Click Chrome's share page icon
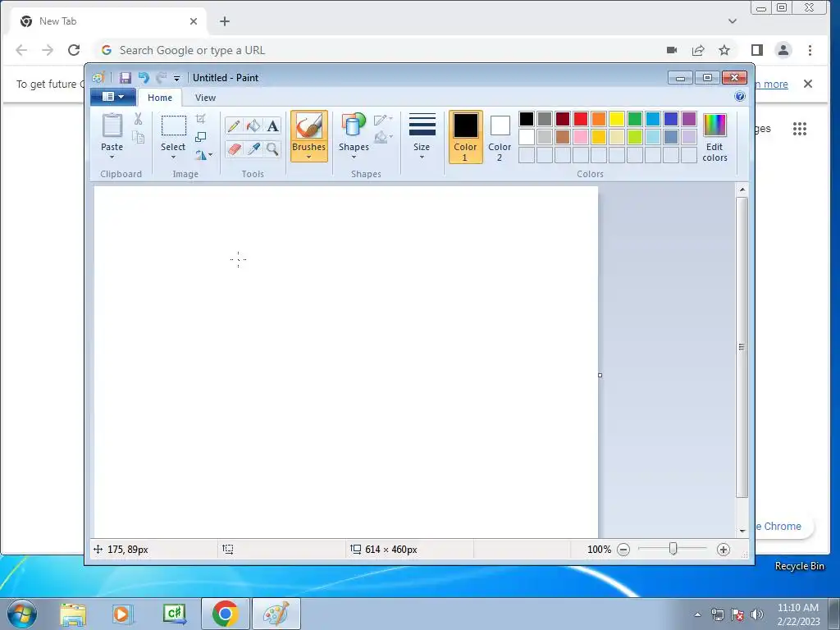This screenshot has width=840, height=630. point(698,50)
